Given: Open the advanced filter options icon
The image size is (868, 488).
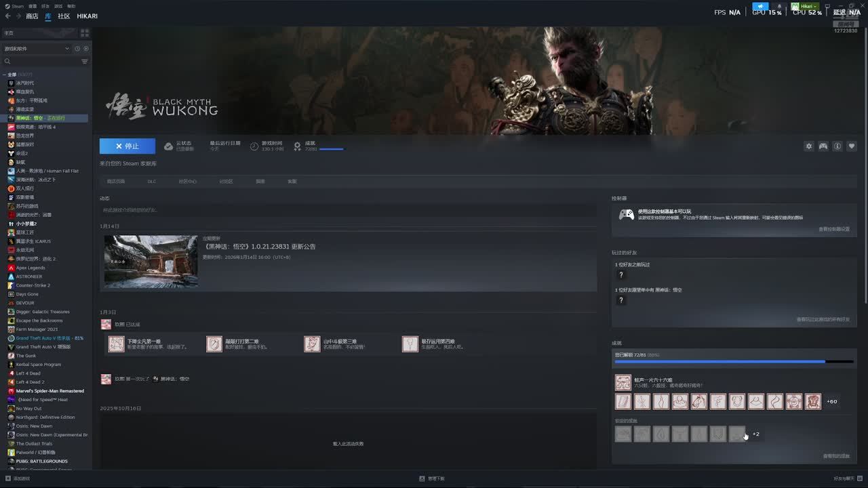Looking at the screenshot, I should [85, 62].
